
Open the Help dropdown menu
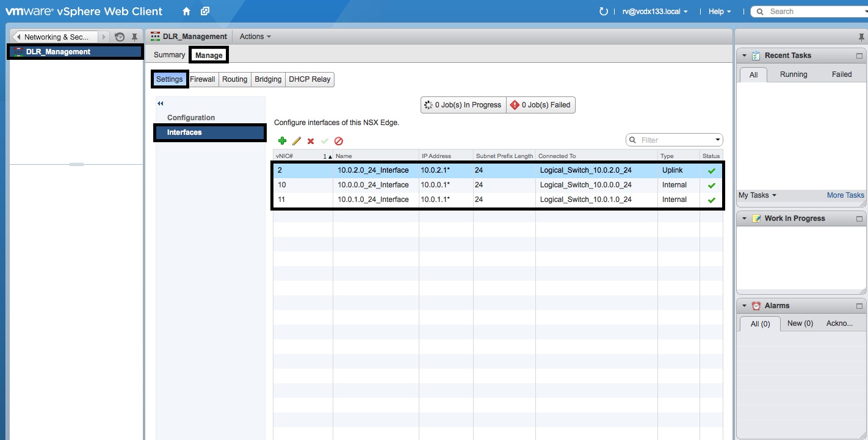pyautogui.click(x=719, y=12)
